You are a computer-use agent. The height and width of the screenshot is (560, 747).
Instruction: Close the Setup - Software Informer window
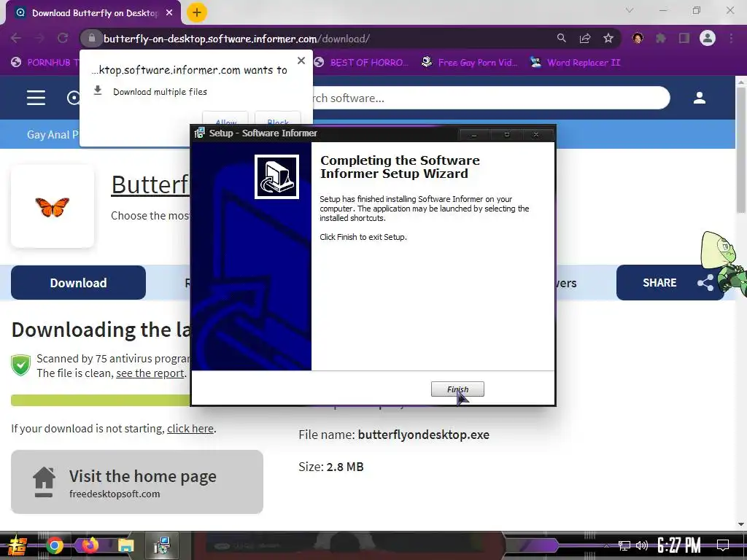pos(536,135)
